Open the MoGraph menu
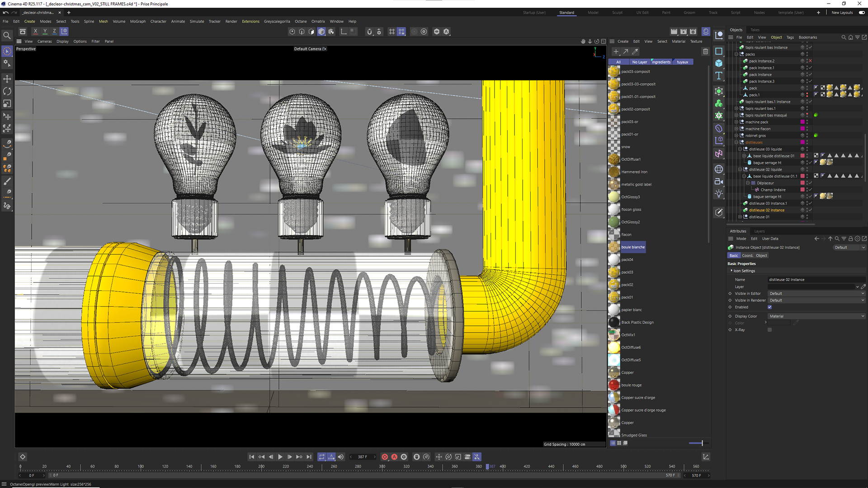The width and height of the screenshot is (868, 488). tap(138, 21)
